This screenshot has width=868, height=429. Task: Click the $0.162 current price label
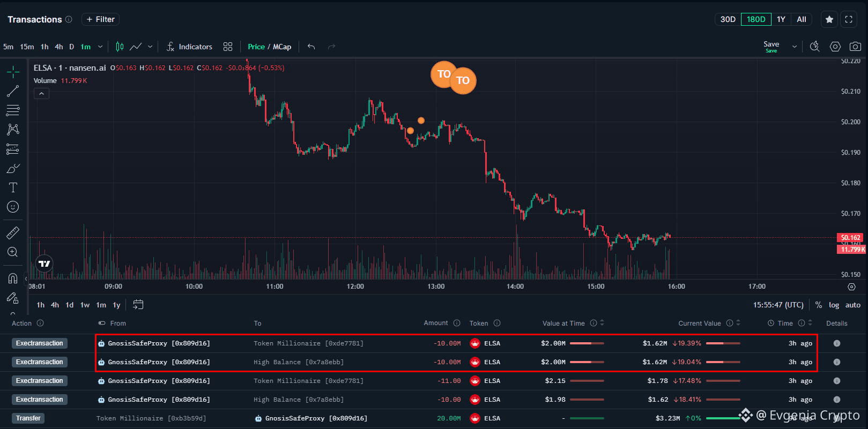coord(850,238)
